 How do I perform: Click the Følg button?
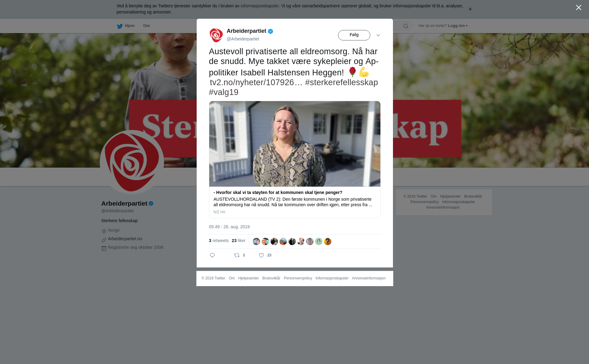pos(354,35)
